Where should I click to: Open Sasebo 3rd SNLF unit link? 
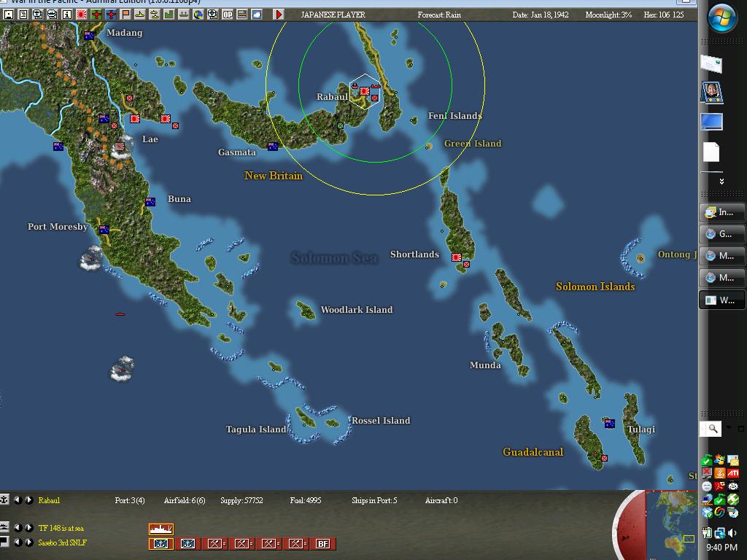pyautogui.click(x=63, y=542)
